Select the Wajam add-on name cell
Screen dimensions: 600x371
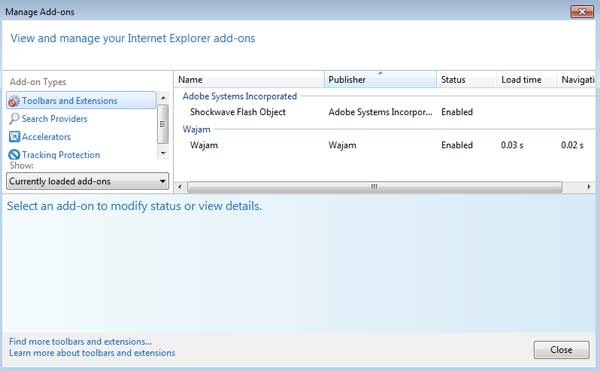click(204, 145)
